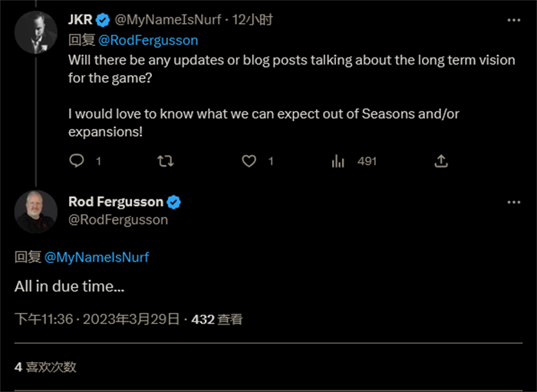Open JKR's profile avatar

point(36,33)
